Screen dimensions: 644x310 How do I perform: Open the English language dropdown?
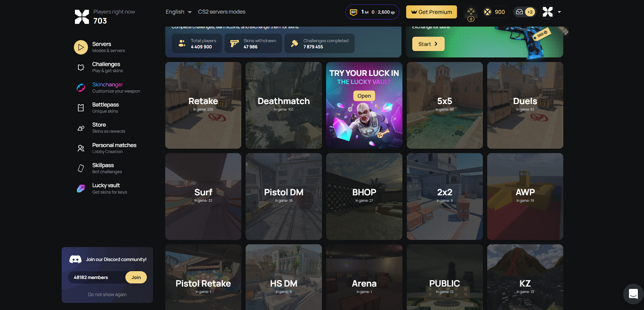(178, 12)
